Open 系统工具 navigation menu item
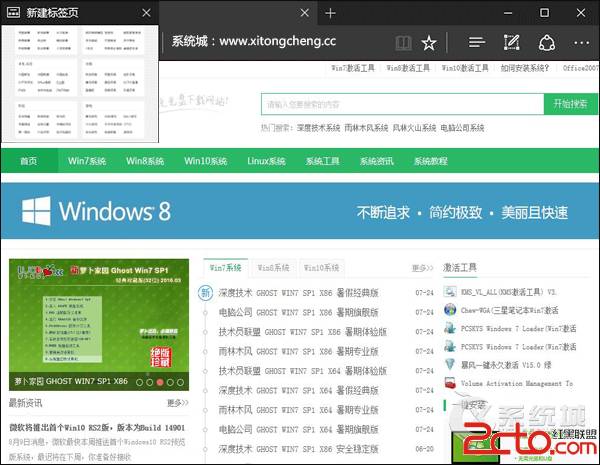The image size is (600, 465). 322,161
